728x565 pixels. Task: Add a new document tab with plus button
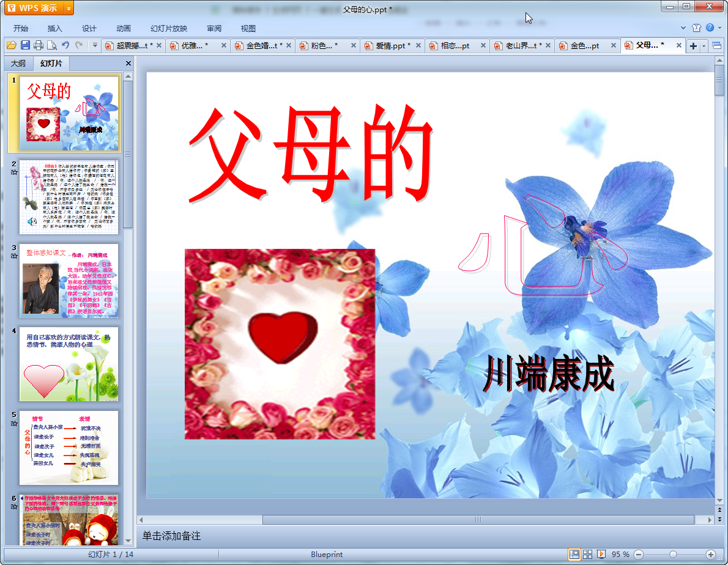coord(693,45)
